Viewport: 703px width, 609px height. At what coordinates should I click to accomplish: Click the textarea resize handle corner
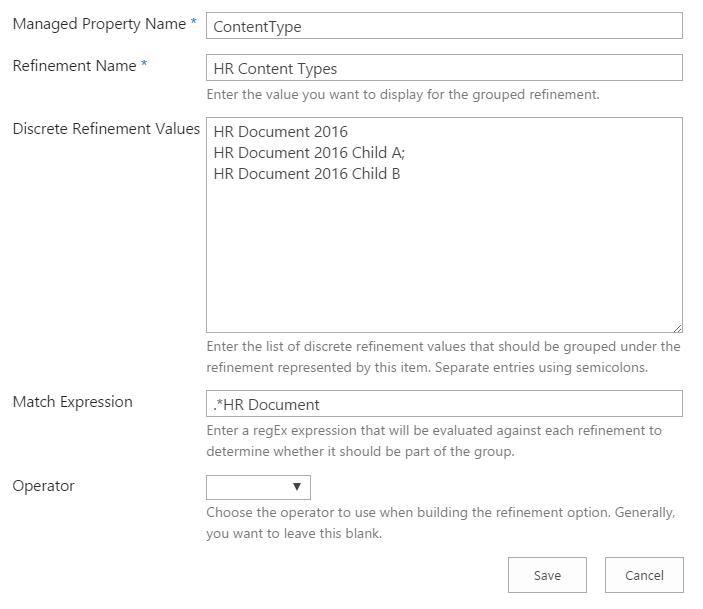[677, 326]
